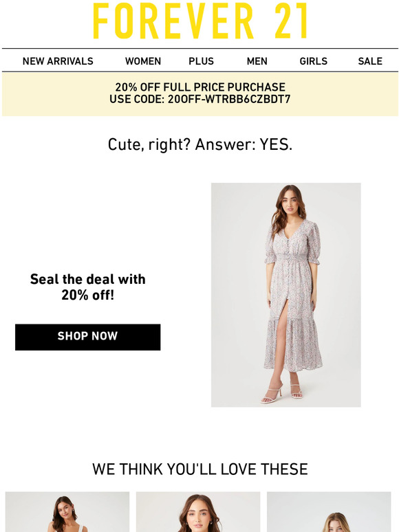This screenshot has height=532, width=399.
Task: Go to the Women category
Action: click(x=143, y=61)
